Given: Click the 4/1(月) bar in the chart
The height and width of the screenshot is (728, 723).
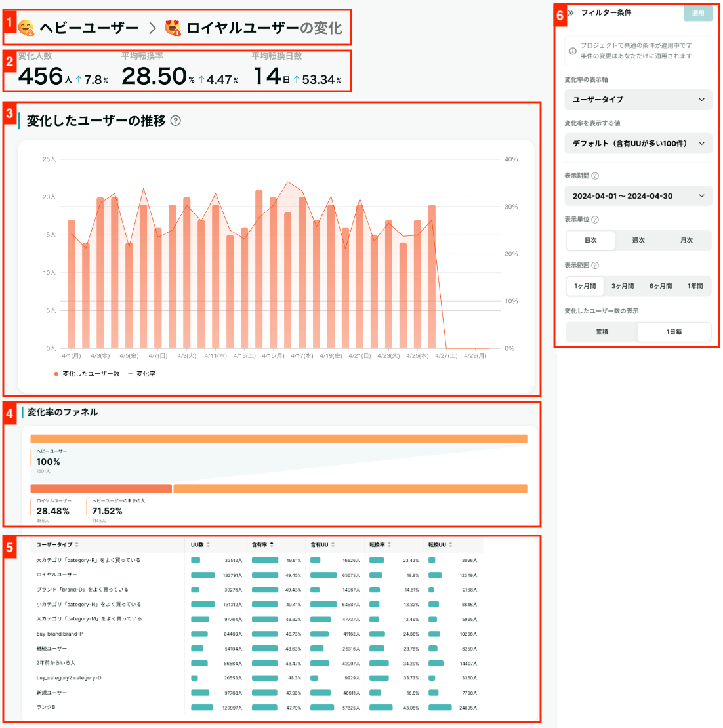Looking at the screenshot, I should coord(72,284).
